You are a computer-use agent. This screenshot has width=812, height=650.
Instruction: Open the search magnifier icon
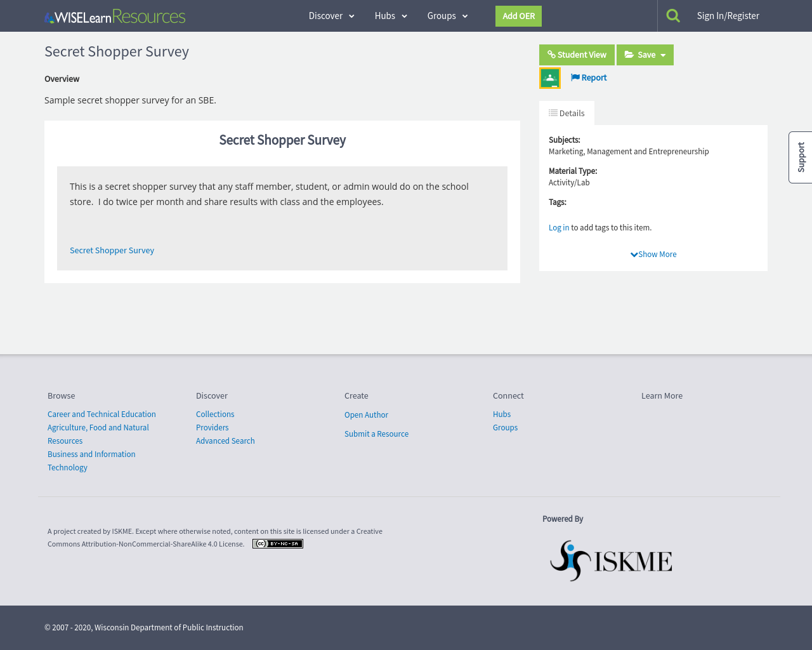coord(672,14)
